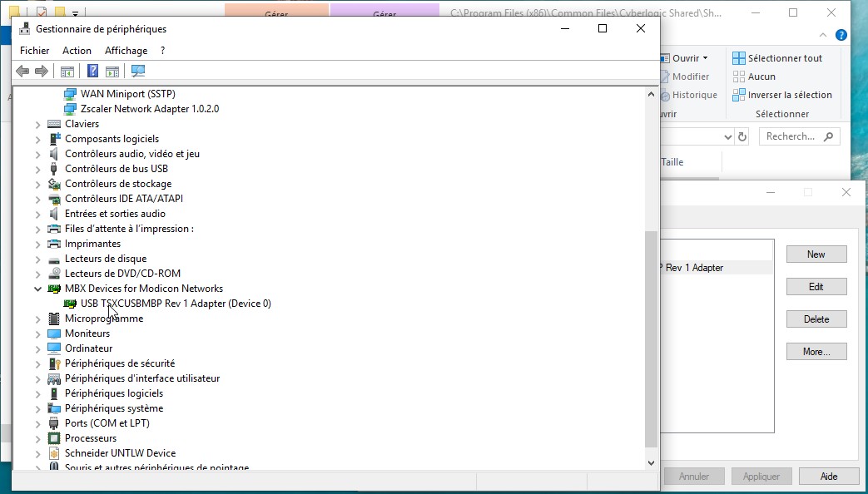The image size is (868, 494).
Task: Select the Processeurs chip icon
Action: click(x=54, y=438)
